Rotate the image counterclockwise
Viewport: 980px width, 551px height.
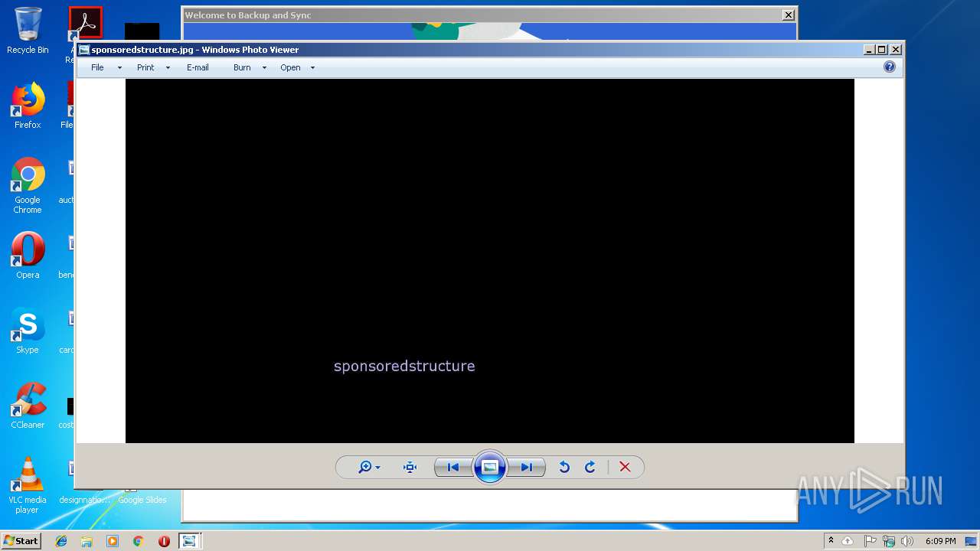[x=564, y=467]
